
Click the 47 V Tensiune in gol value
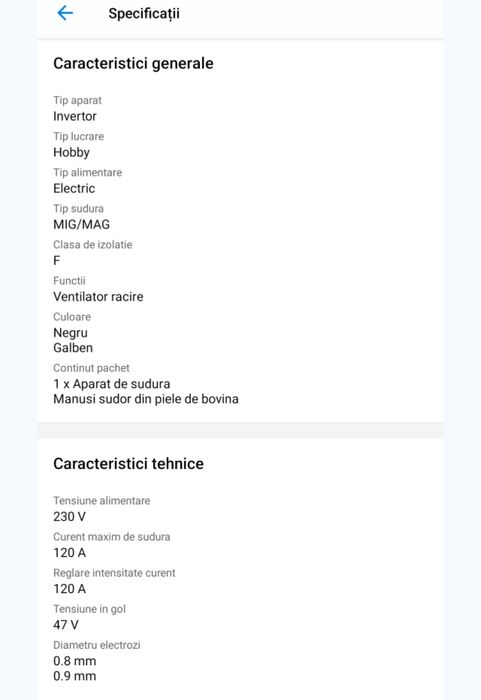(x=66, y=625)
